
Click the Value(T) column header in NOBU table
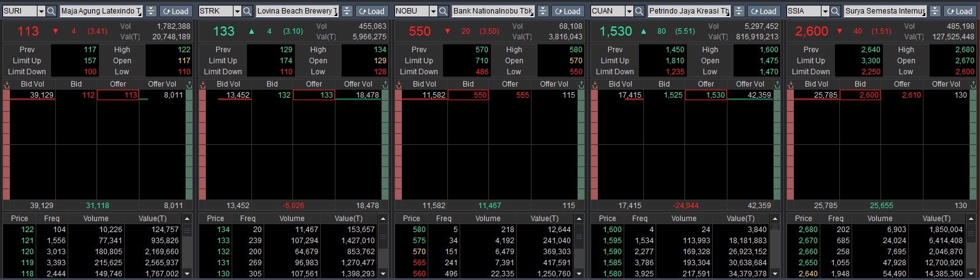click(x=544, y=219)
